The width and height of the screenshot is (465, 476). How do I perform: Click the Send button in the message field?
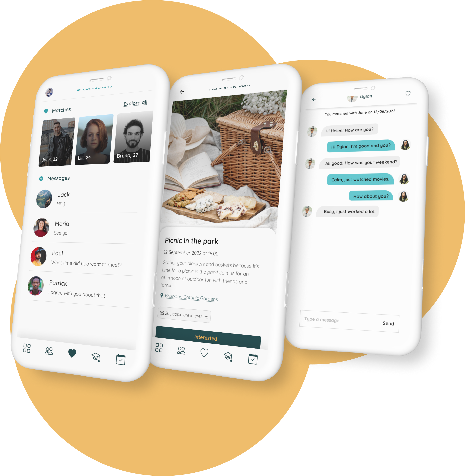click(388, 322)
